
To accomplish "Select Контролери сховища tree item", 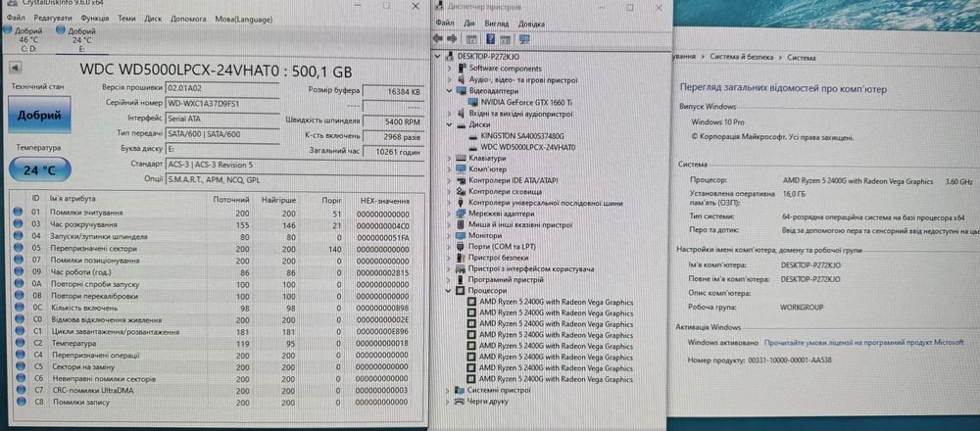I will 506,192.
